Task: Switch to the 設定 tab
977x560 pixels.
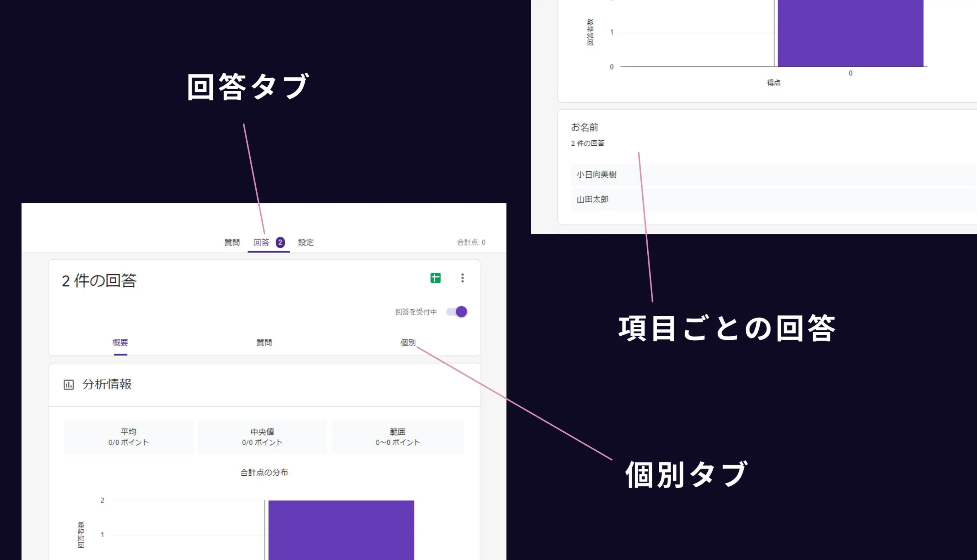Action: (x=305, y=242)
